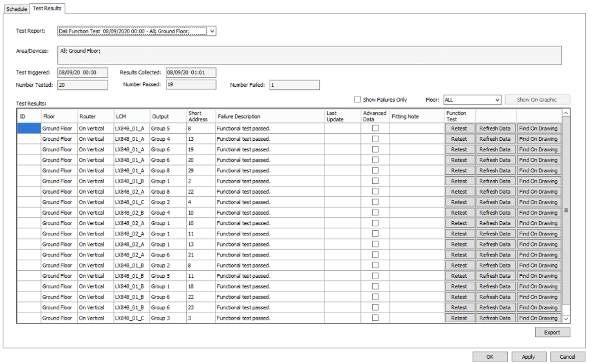Click Retest in the first results row
This screenshot has height=364, width=590.
459,129
